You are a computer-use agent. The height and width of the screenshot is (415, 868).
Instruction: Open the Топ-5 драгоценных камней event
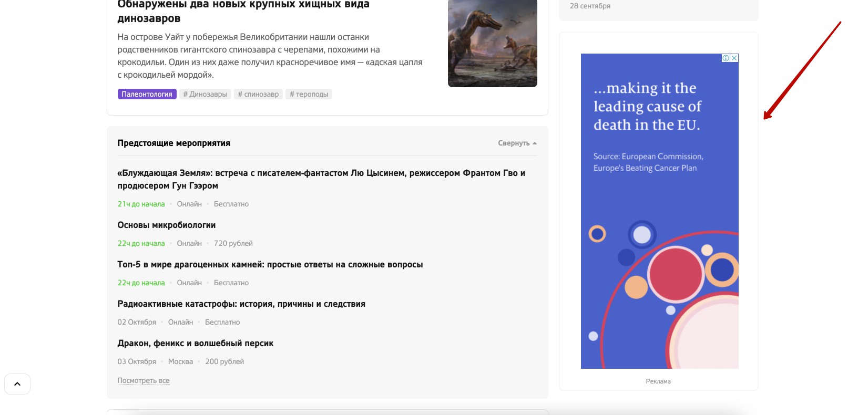pos(270,264)
